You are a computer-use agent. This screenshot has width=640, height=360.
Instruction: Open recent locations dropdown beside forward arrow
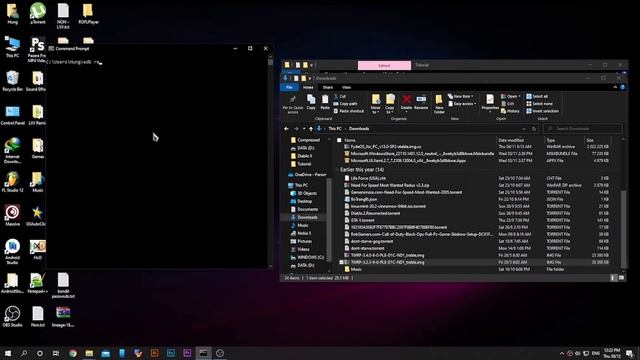tap(304, 129)
